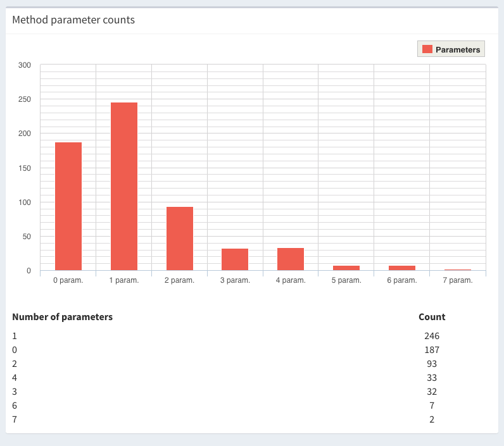Viewport: 504px width, 446px height.
Task: Click the red Parameters legend swatch
Action: (427, 49)
